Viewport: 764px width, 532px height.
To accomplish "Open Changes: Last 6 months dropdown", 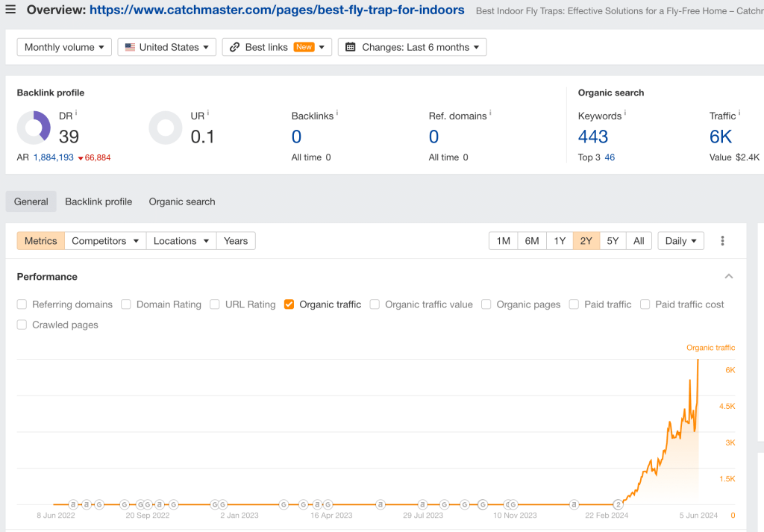I will [412, 47].
